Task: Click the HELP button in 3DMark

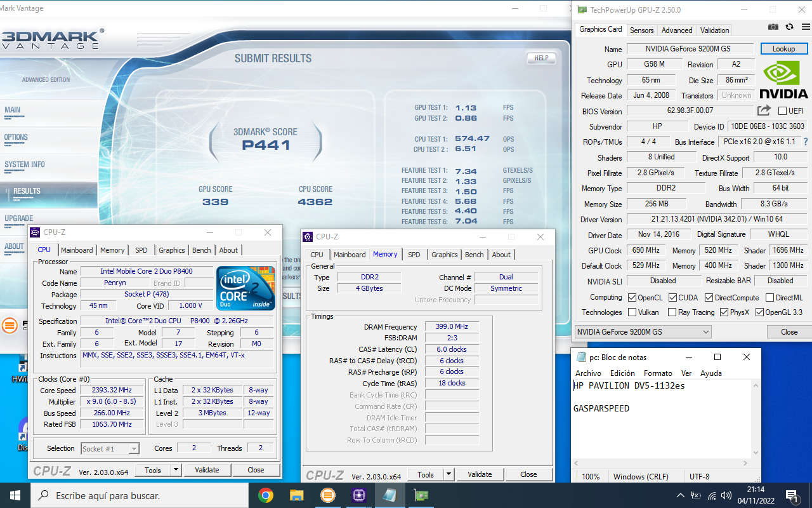Action: coord(541,58)
